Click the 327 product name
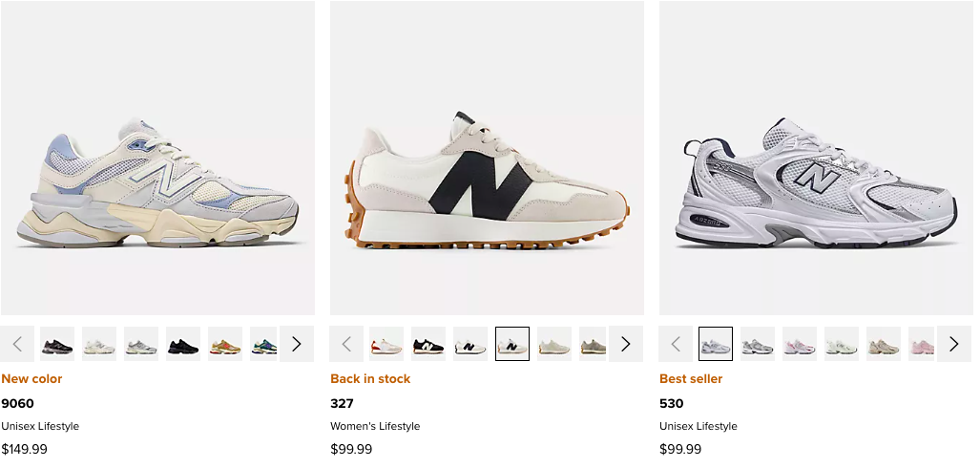This screenshot has height=468, width=980. pos(342,403)
